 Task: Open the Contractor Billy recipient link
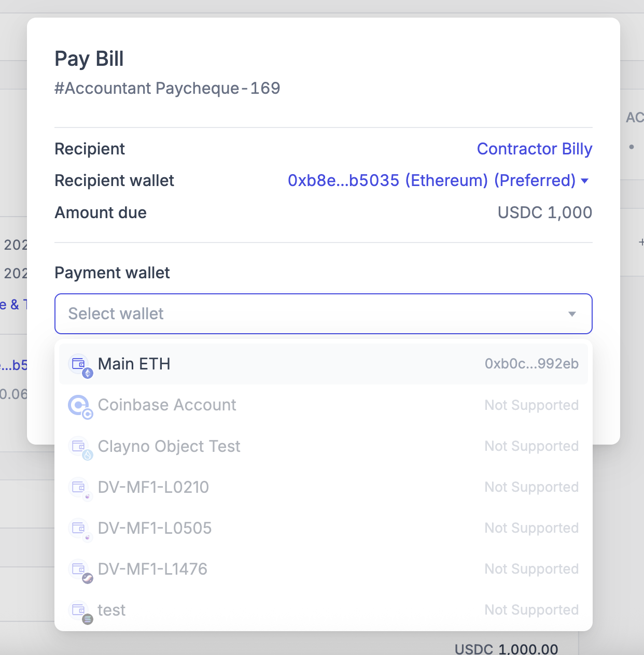tap(534, 149)
